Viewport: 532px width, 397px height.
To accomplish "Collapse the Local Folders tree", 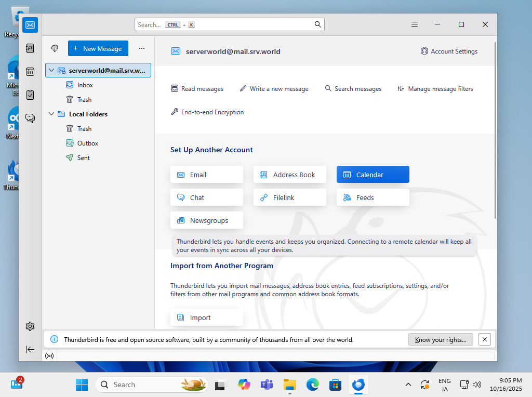I will coord(51,114).
